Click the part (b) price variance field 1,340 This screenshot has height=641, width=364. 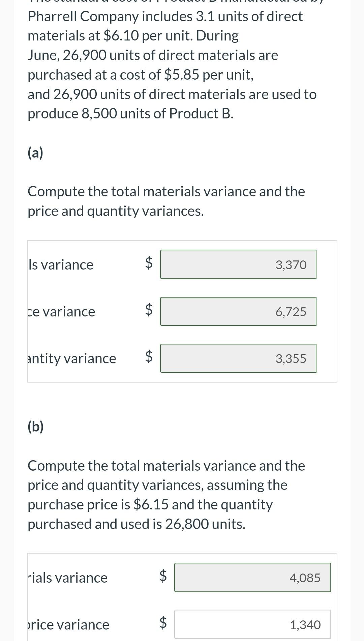[x=252, y=624]
